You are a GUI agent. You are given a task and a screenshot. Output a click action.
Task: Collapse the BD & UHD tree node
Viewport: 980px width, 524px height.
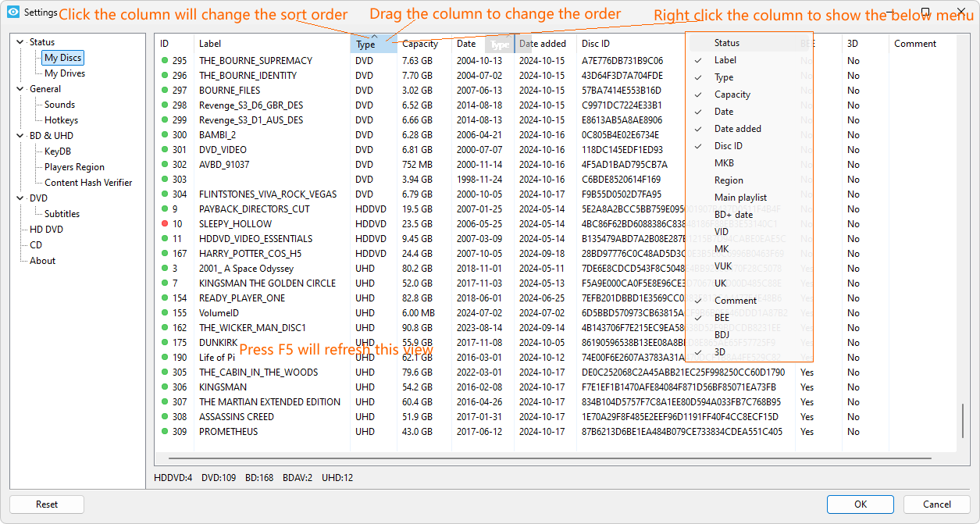[20, 136]
